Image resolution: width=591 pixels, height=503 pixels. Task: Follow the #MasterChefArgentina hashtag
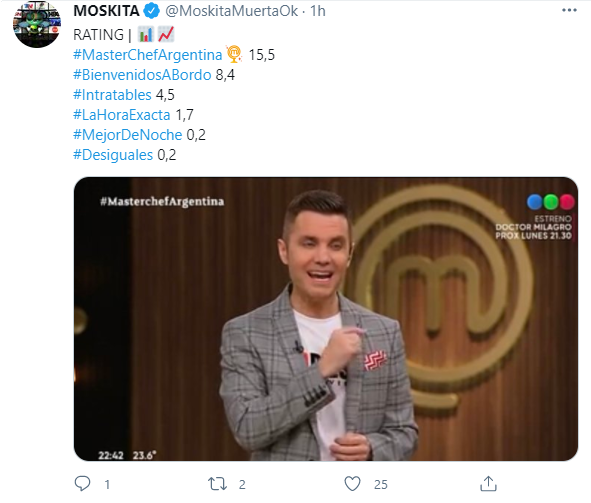[147, 55]
